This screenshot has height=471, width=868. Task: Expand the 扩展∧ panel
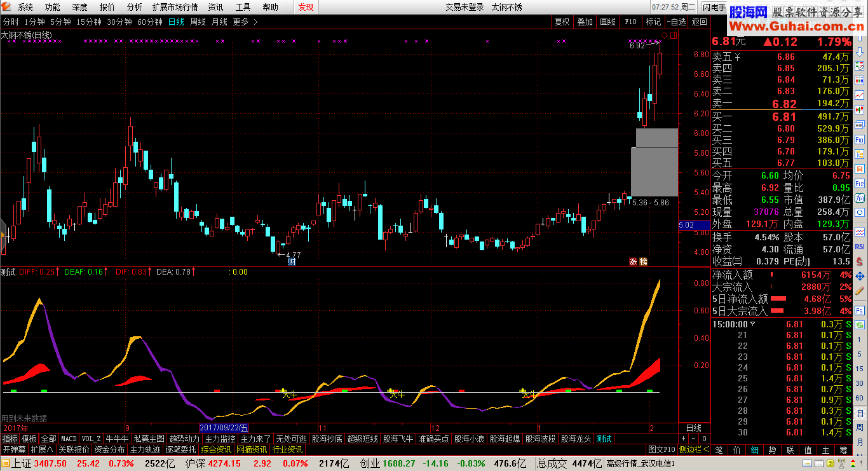coord(43,449)
